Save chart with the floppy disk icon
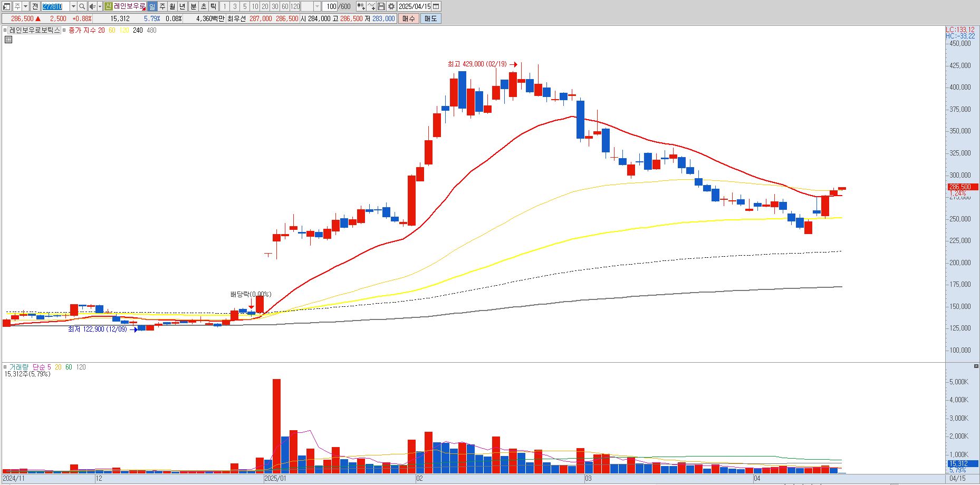Screen dimensions: 980x485 click(x=381, y=6)
